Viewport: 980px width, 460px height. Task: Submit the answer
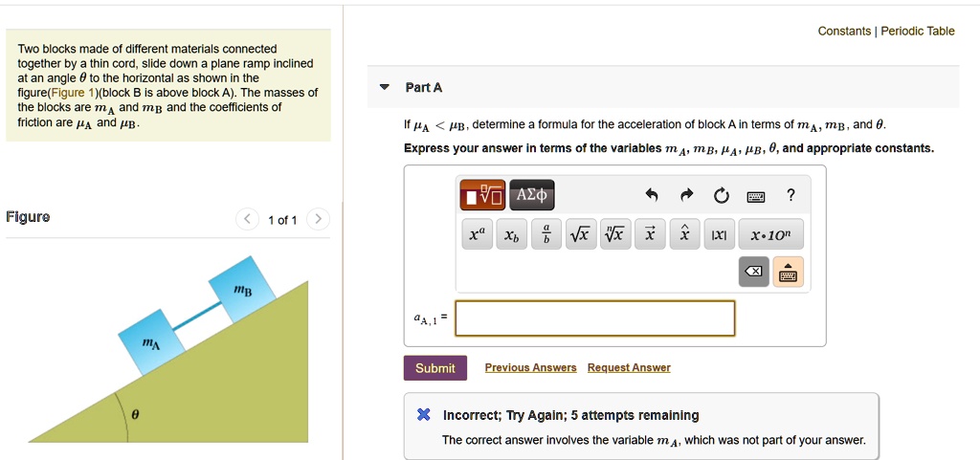point(434,368)
